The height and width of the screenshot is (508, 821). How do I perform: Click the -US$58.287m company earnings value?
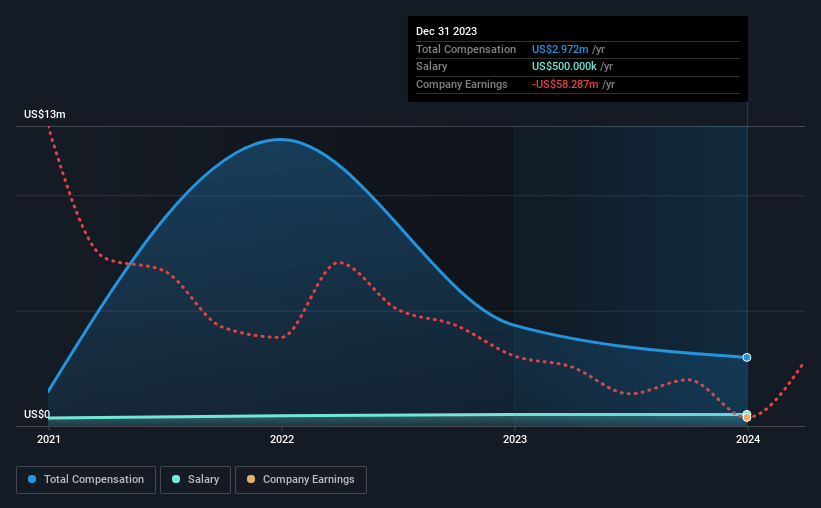click(565, 84)
